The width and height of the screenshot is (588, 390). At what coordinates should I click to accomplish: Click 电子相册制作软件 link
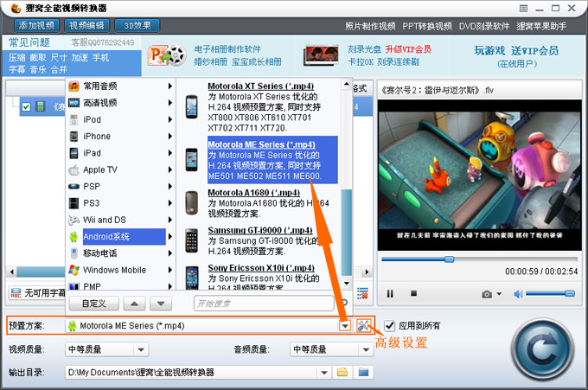227,49
